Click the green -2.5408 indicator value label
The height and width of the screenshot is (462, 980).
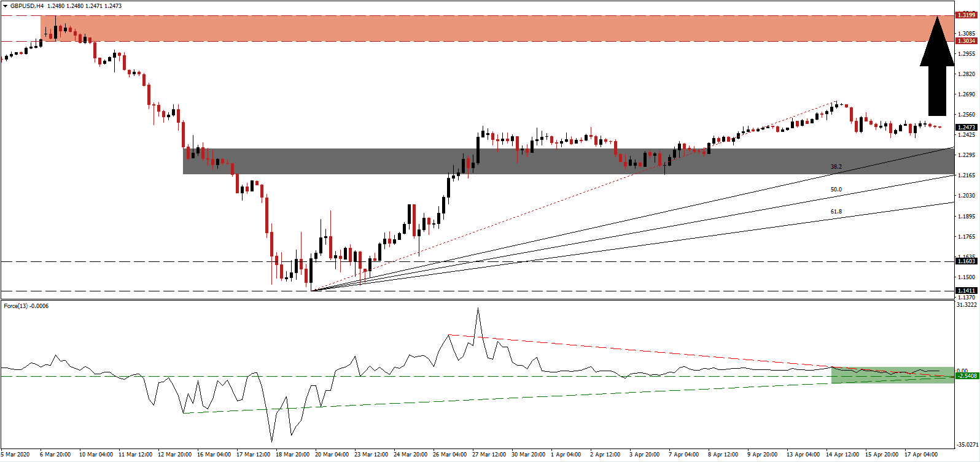tap(967, 375)
